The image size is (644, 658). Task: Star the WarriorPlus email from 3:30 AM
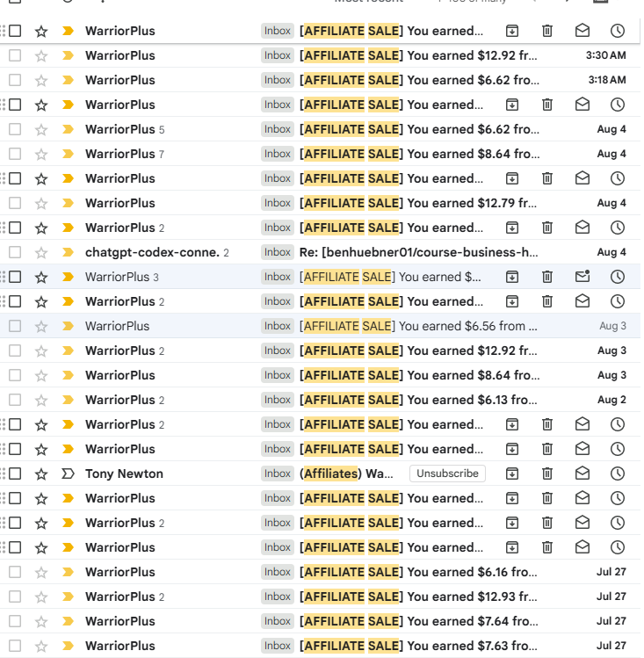tap(41, 56)
